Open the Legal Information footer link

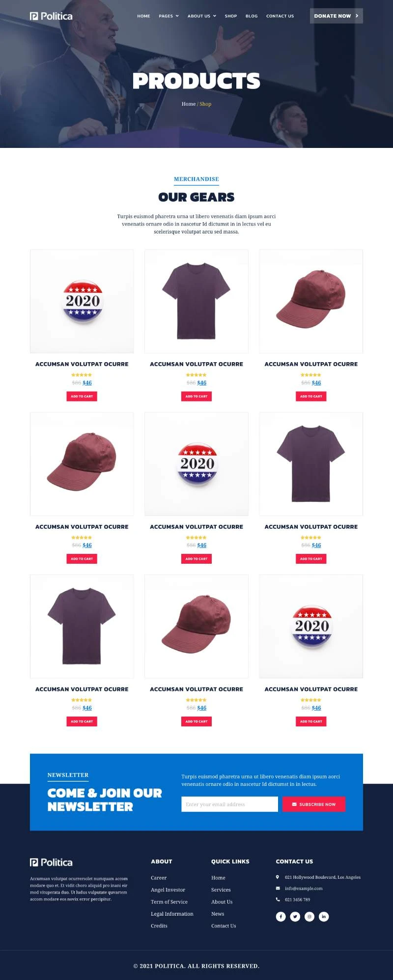pos(172,914)
